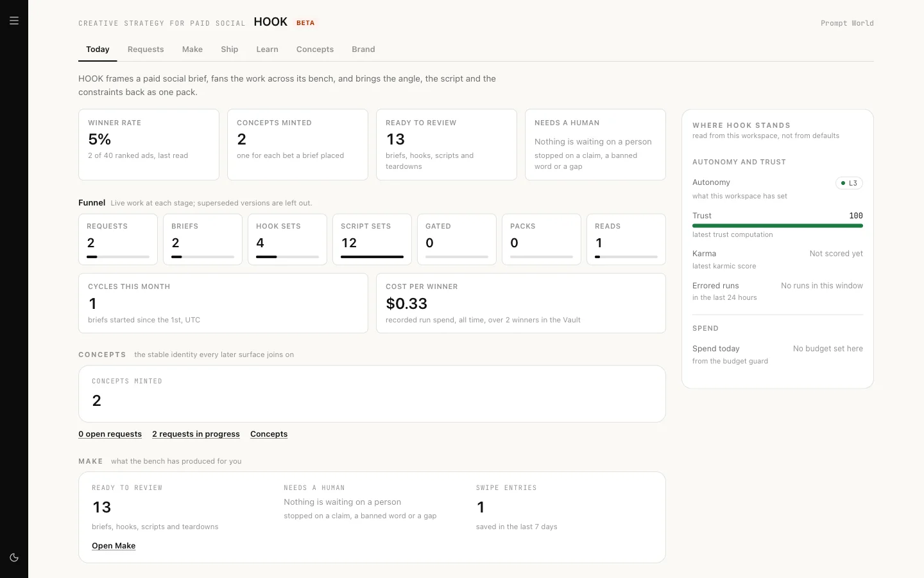Click the Gated funnel stage card

[457, 239]
